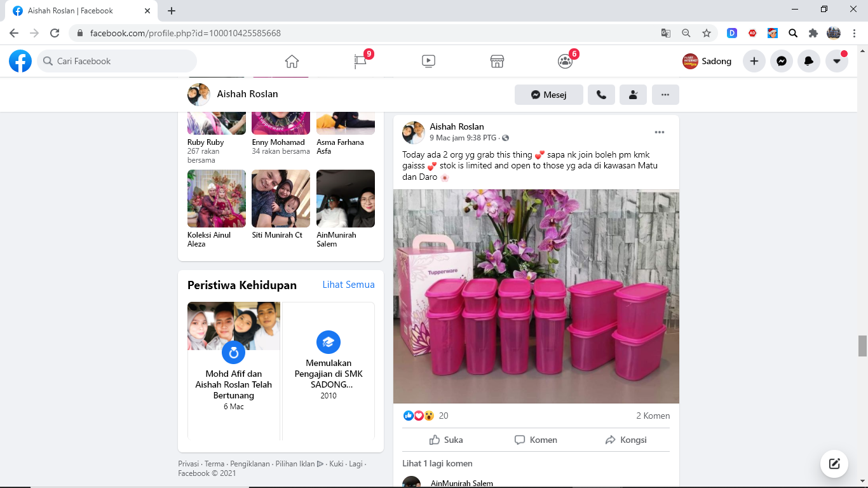Open the pink Tupperware containers photo
Screen dimensions: 868x488
536,296
